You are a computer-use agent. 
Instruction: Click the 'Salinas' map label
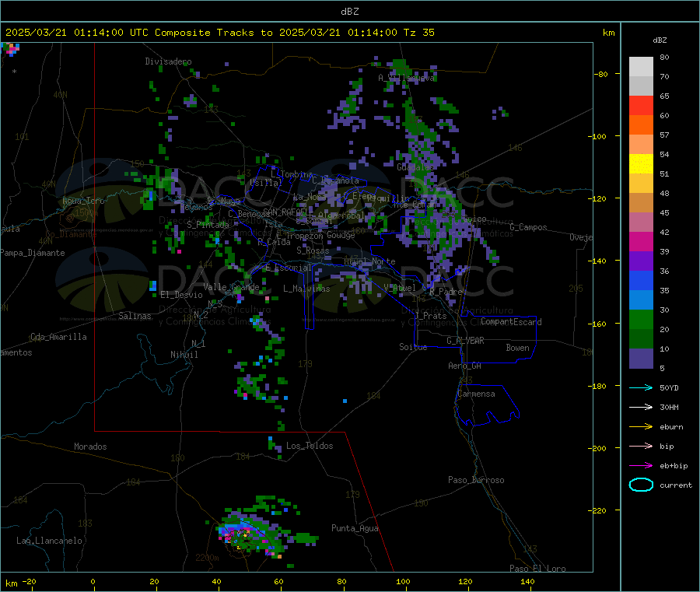point(135,316)
